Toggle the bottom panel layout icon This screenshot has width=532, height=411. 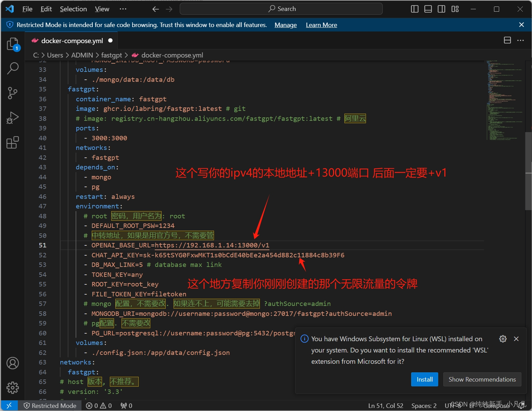coord(428,9)
